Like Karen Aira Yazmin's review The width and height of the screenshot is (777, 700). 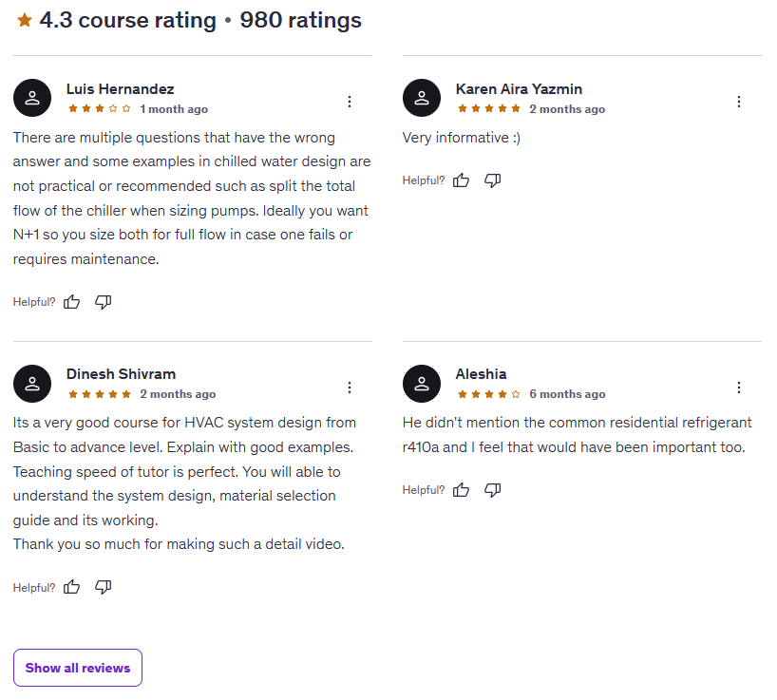coord(462,180)
